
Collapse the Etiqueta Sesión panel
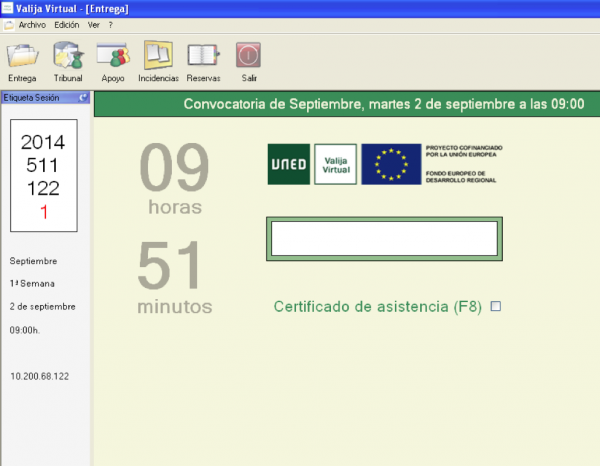click(83, 98)
